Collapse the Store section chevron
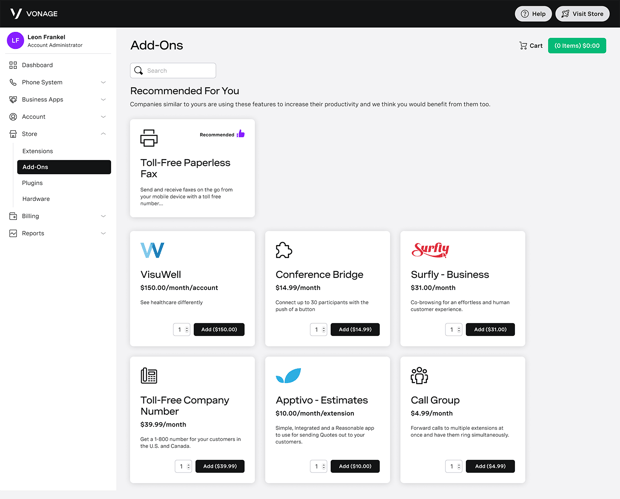Viewport: 620px width, 499px height. [x=103, y=134]
